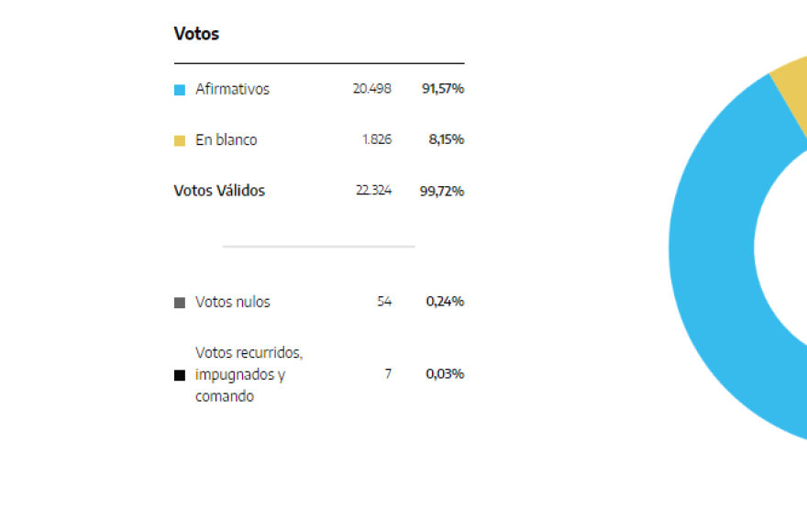This screenshot has height=532, width=807.
Task: Click the black recurridos legend square
Action: [x=180, y=375]
